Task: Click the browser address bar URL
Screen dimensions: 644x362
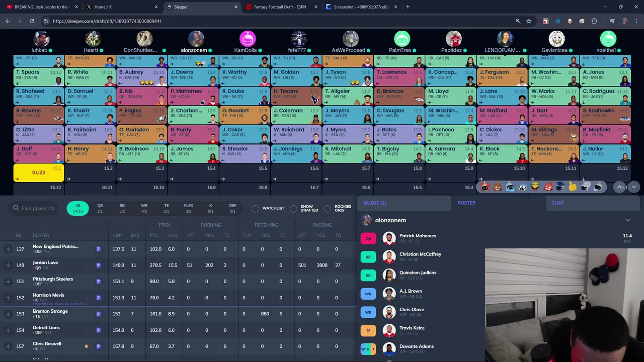Action: click(x=107, y=21)
